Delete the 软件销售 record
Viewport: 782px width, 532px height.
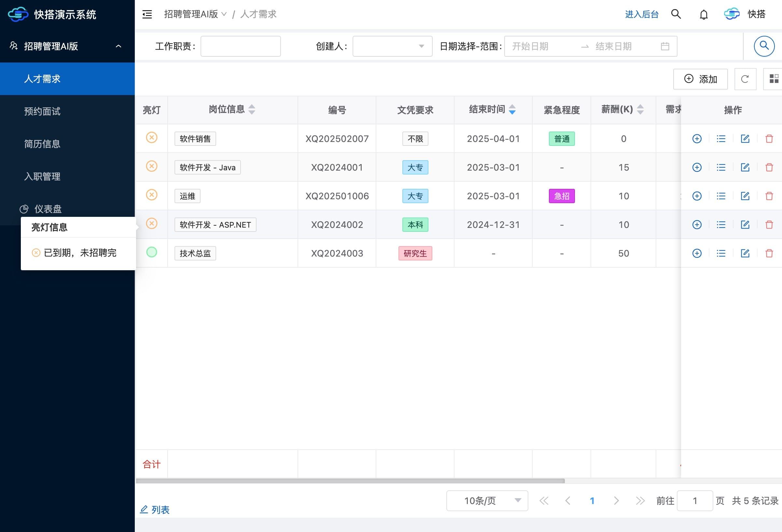tap(769, 139)
